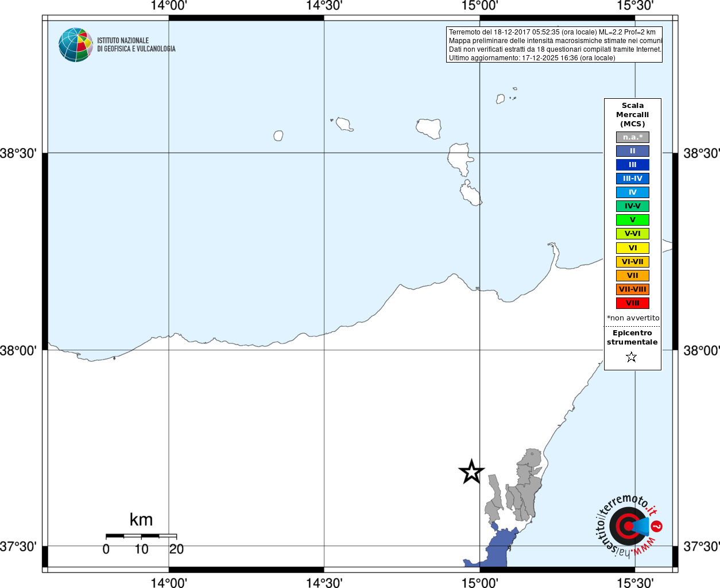
Task: Select the yellow VI legend swatch
Action: pyautogui.click(x=633, y=248)
